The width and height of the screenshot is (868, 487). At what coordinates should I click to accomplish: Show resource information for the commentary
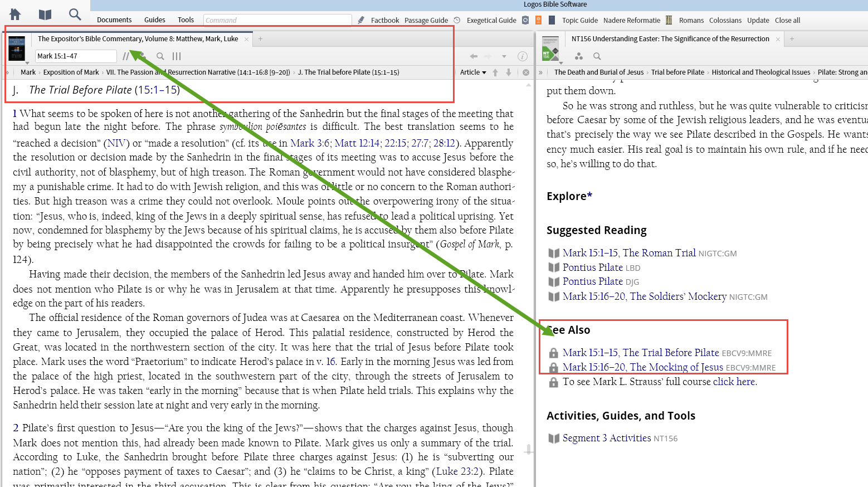[x=523, y=56]
